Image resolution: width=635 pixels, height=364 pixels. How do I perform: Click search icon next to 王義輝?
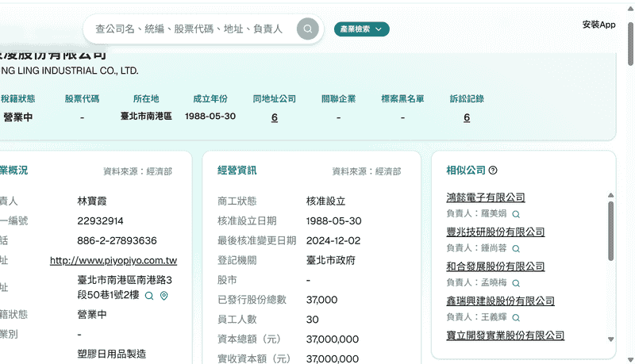pos(515,317)
